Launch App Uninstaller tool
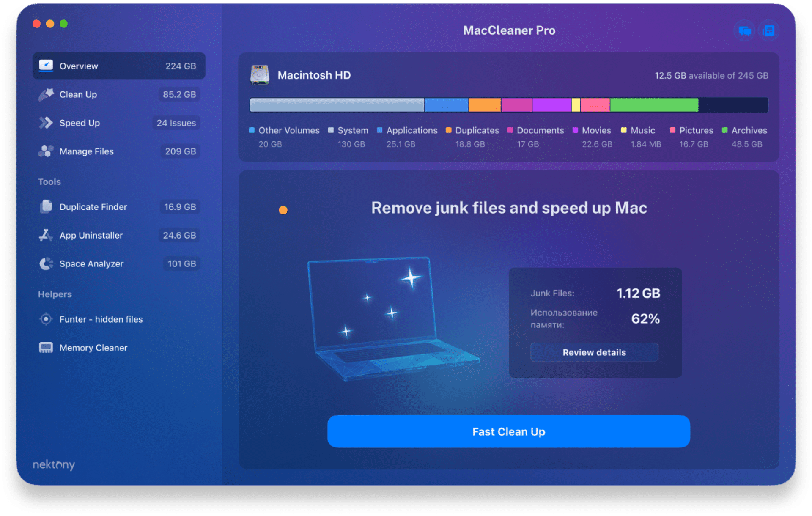The width and height of the screenshot is (812, 516). coord(119,235)
